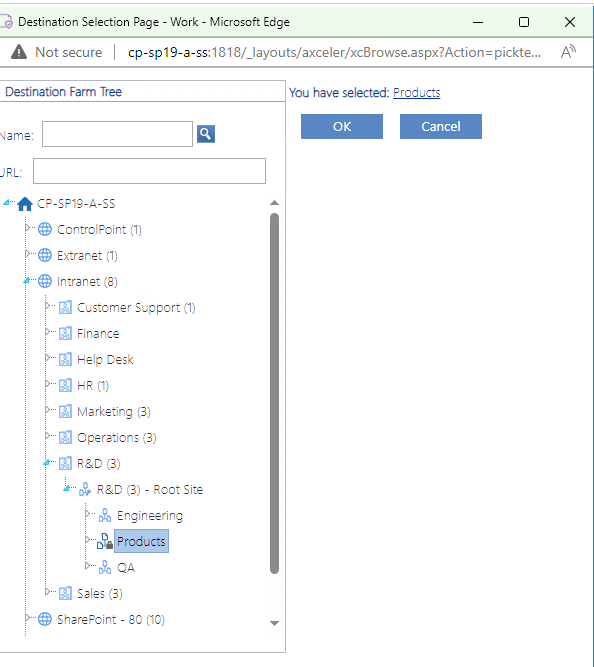Click the tree scrollbar up arrow

pos(274,203)
